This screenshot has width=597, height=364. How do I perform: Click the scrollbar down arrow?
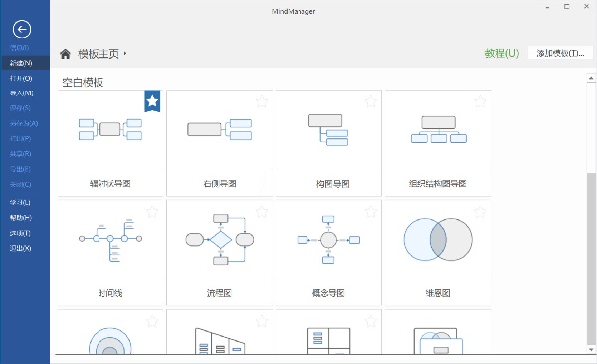591,349
